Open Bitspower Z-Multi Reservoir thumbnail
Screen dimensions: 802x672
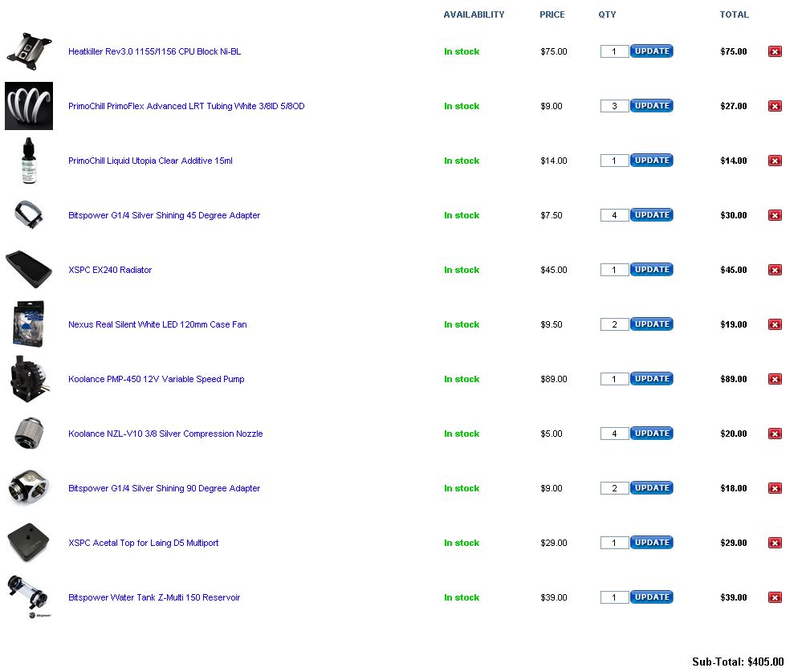point(29,597)
